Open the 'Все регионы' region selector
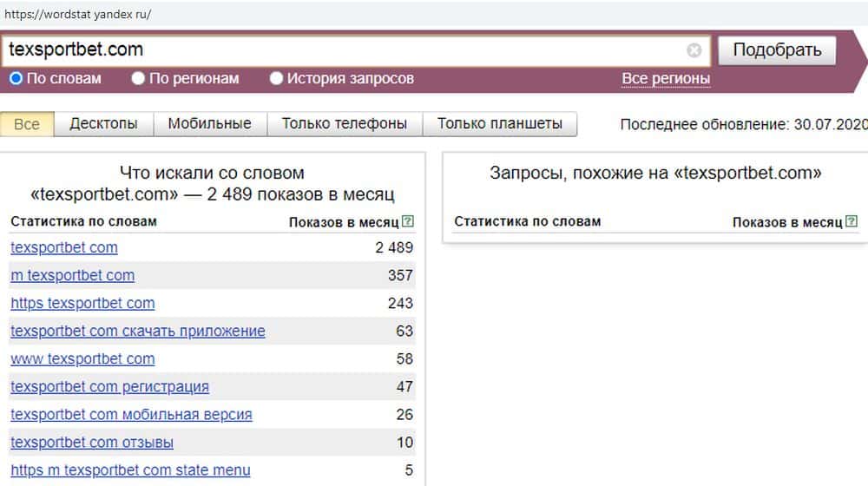Viewport: 868px width, 486px height. tap(666, 79)
